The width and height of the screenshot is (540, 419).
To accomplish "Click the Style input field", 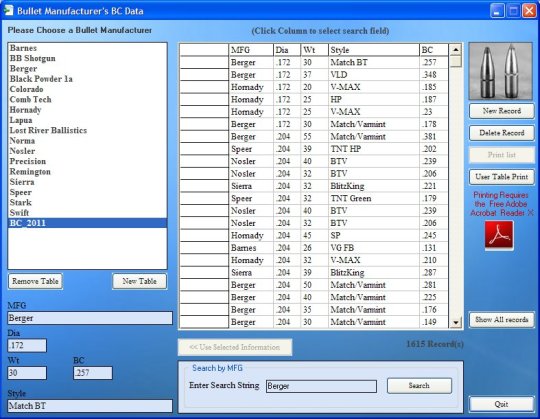I will pos(90,406).
